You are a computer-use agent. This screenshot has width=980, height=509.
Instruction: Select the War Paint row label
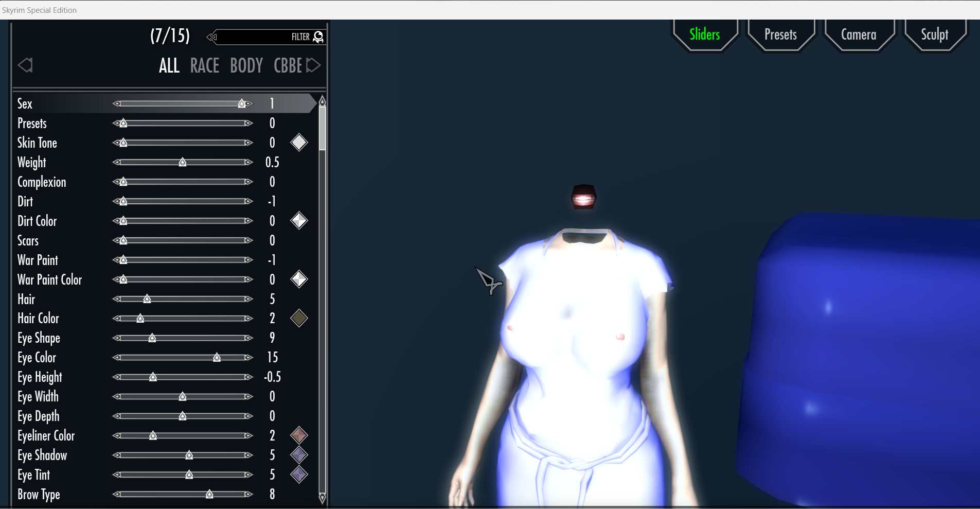pos(38,260)
